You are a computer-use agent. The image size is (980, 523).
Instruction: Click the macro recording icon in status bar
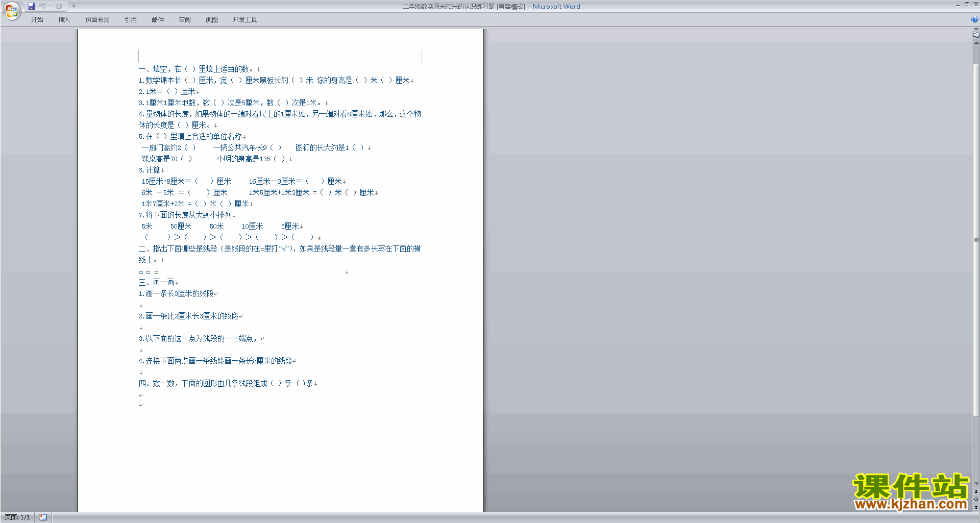click(x=43, y=517)
